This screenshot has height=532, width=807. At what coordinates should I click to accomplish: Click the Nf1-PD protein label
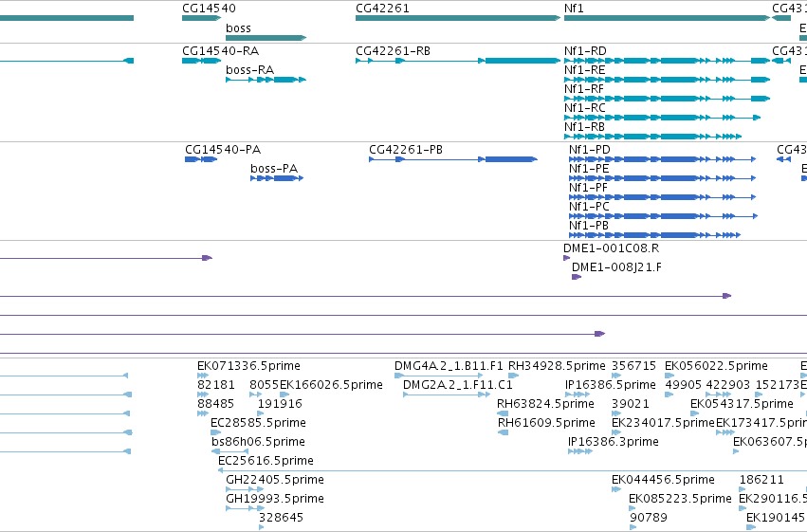(590, 150)
